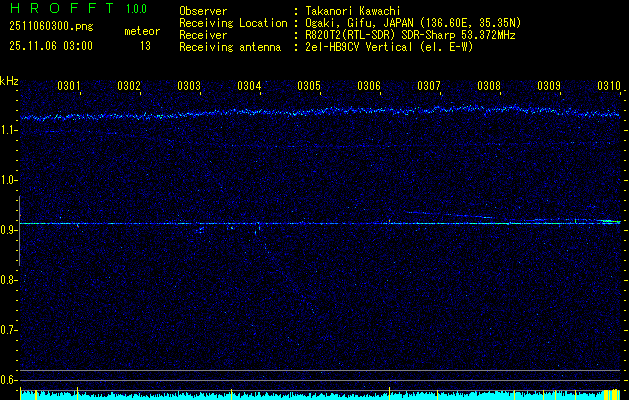The width and height of the screenshot is (629, 400).
Task: Select the 0.7 frequency axis label
Action: pyautogui.click(x=9, y=330)
